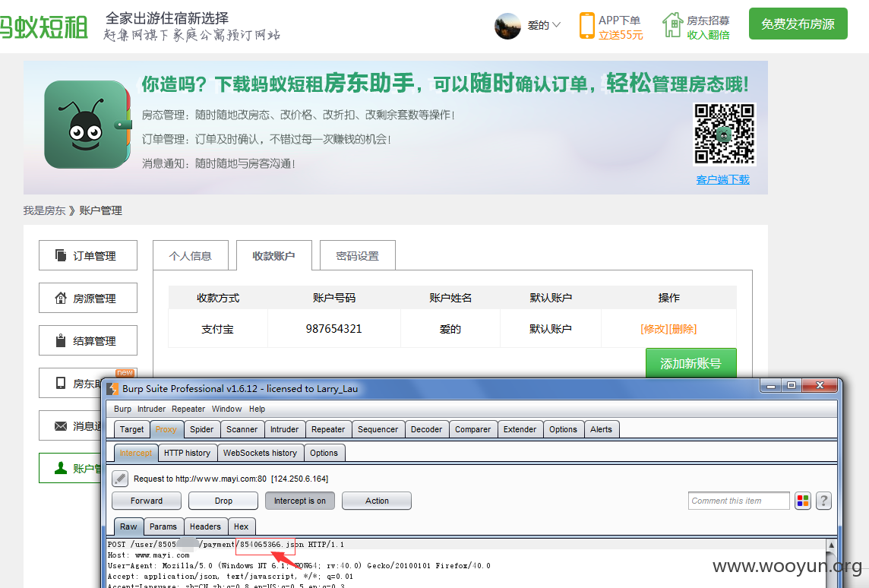Switch to the Comparer tab
Screen dimensions: 869x588
pos(472,429)
